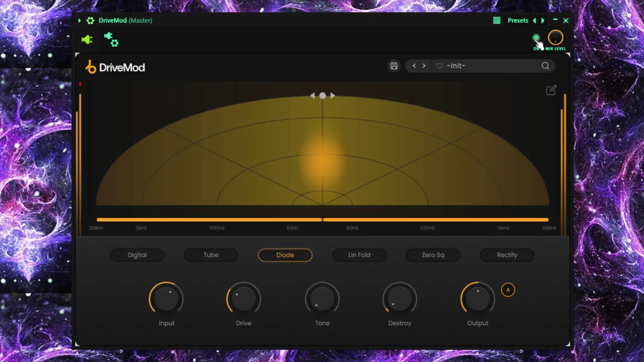Click the Output knob

click(478, 299)
